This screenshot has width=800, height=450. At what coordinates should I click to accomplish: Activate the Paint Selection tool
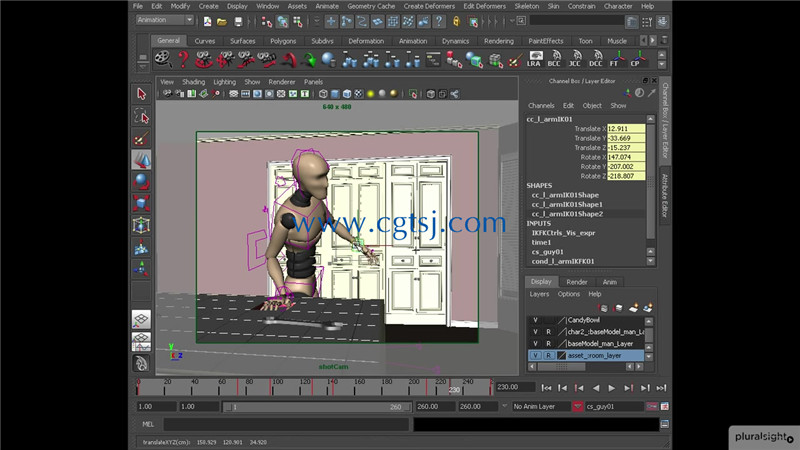141,138
